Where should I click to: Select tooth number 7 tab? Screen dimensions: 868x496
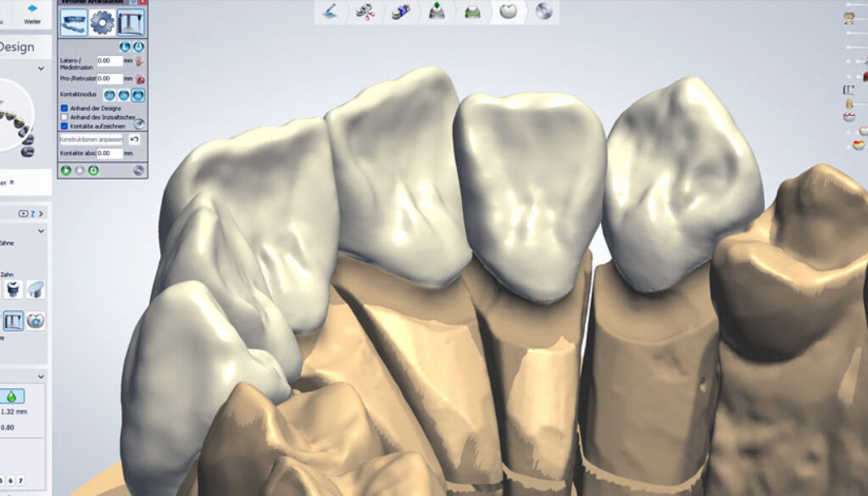[x=21, y=481]
